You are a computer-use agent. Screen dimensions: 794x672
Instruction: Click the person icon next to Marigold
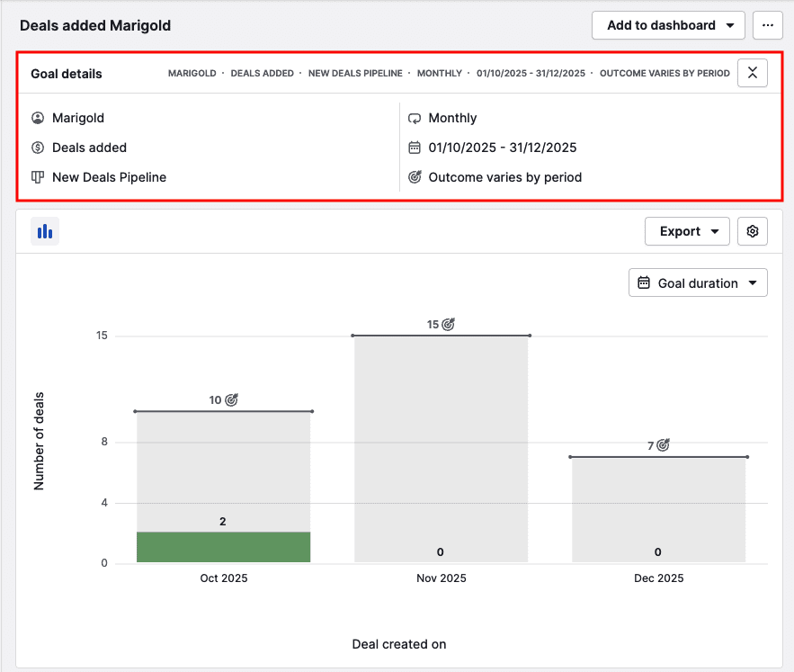38,118
